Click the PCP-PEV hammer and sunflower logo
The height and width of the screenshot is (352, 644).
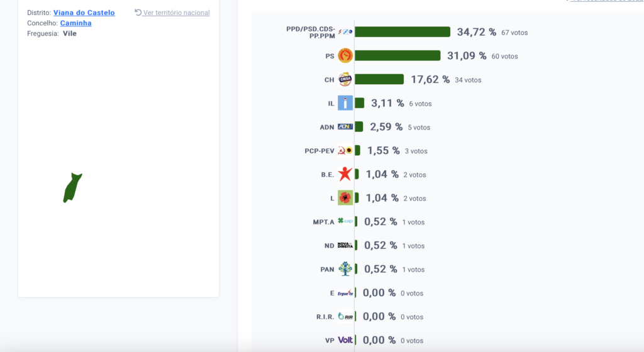coord(345,151)
